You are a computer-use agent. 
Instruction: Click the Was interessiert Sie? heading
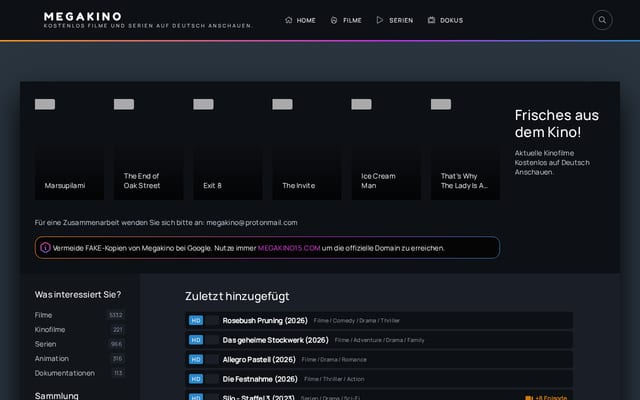(78, 295)
